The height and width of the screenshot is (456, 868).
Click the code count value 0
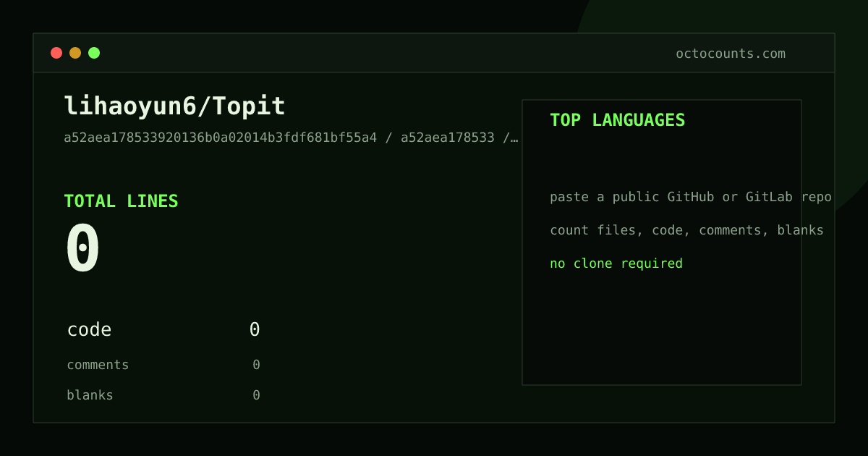click(255, 330)
